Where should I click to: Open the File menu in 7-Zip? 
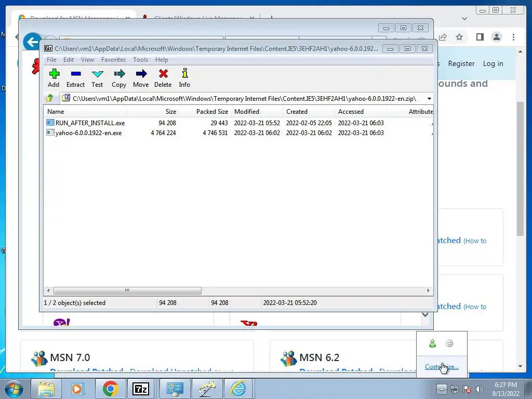pyautogui.click(x=51, y=60)
